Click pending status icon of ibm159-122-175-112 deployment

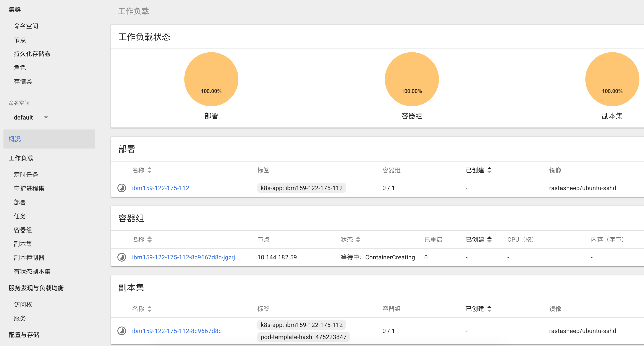(121, 188)
